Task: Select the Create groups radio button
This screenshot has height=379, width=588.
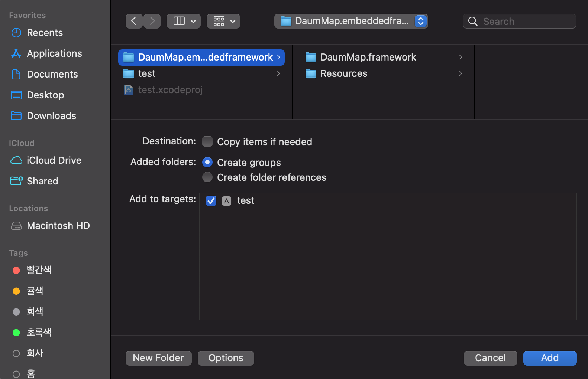Action: (207, 162)
